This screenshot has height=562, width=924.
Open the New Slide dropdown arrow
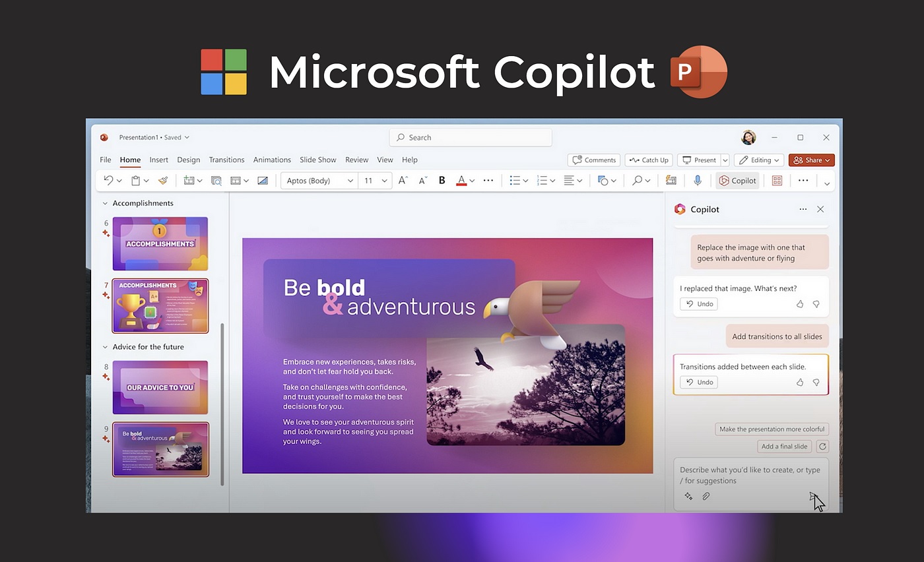(x=199, y=181)
